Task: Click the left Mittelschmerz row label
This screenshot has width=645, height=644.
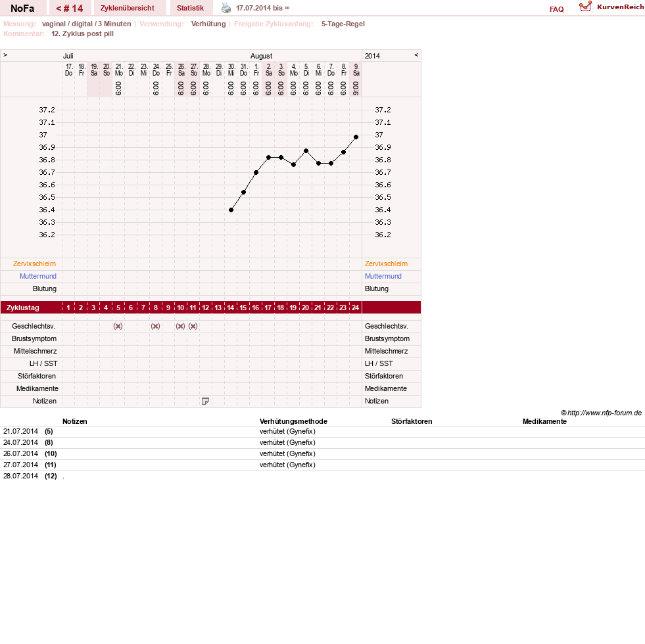Action: 35,351
